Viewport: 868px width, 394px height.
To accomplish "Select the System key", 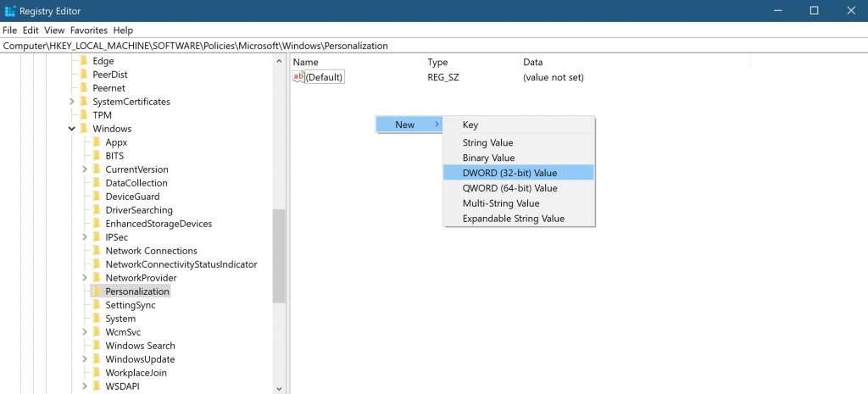I will [x=120, y=319].
